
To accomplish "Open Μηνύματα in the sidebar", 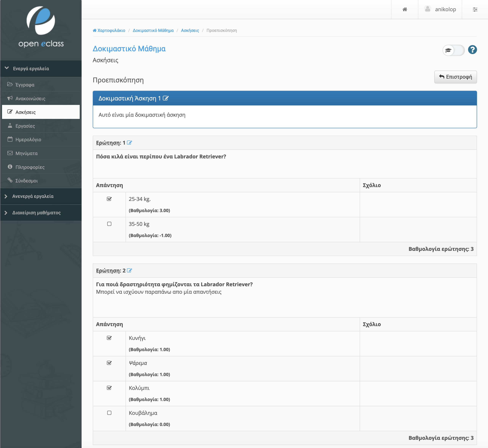I will tap(41, 153).
